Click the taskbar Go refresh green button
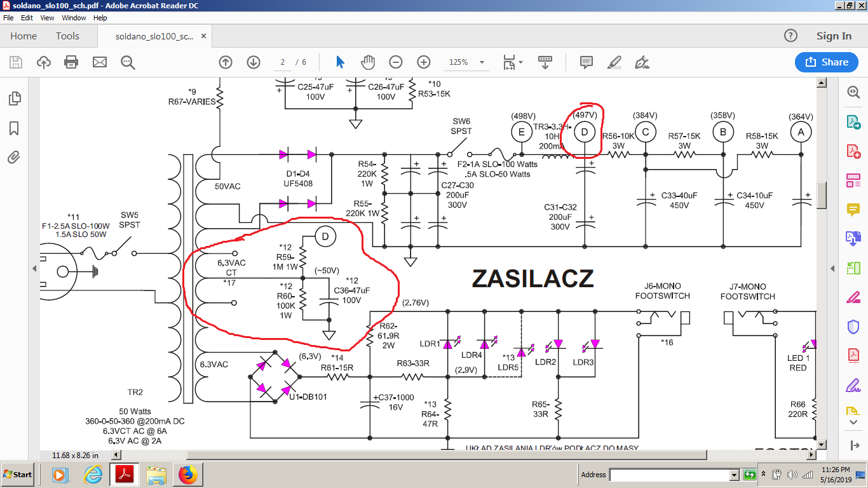 [x=750, y=475]
